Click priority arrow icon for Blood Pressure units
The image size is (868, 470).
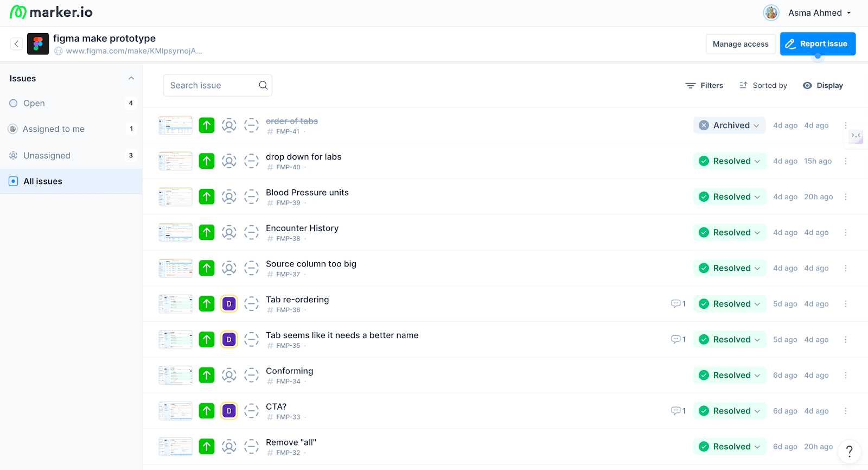click(207, 197)
